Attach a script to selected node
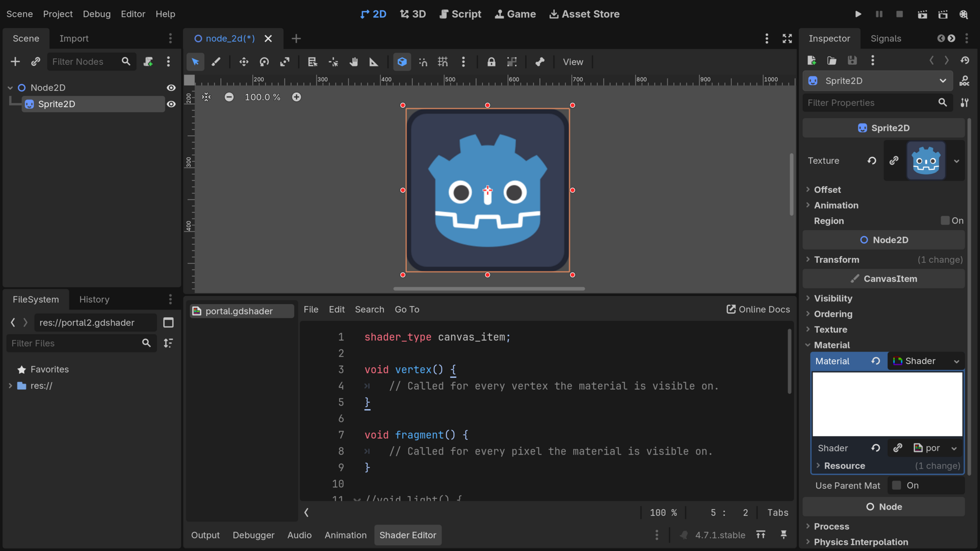Image resolution: width=980 pixels, height=551 pixels. [x=148, y=62]
